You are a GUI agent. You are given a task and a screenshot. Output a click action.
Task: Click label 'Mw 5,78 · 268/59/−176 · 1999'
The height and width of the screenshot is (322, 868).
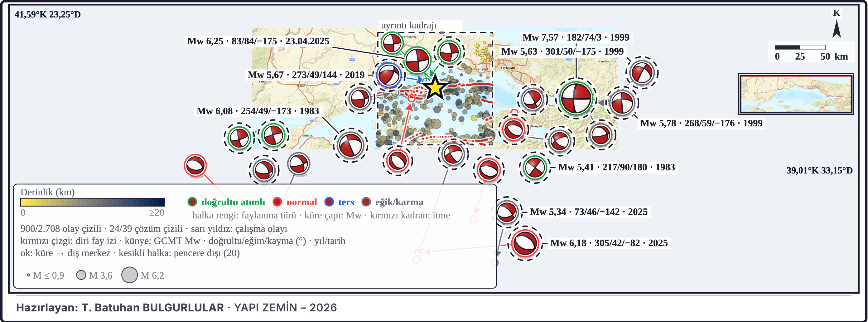(701, 124)
